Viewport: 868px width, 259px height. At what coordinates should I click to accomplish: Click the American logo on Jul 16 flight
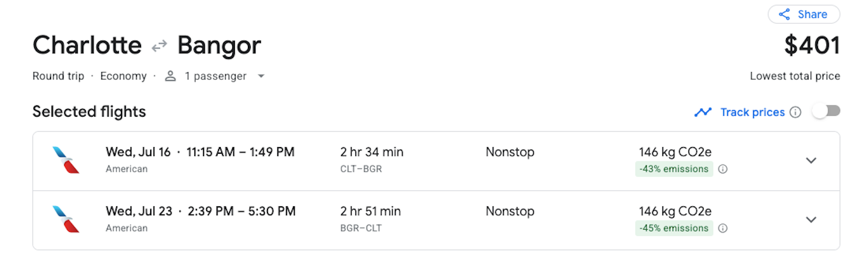coord(66,160)
